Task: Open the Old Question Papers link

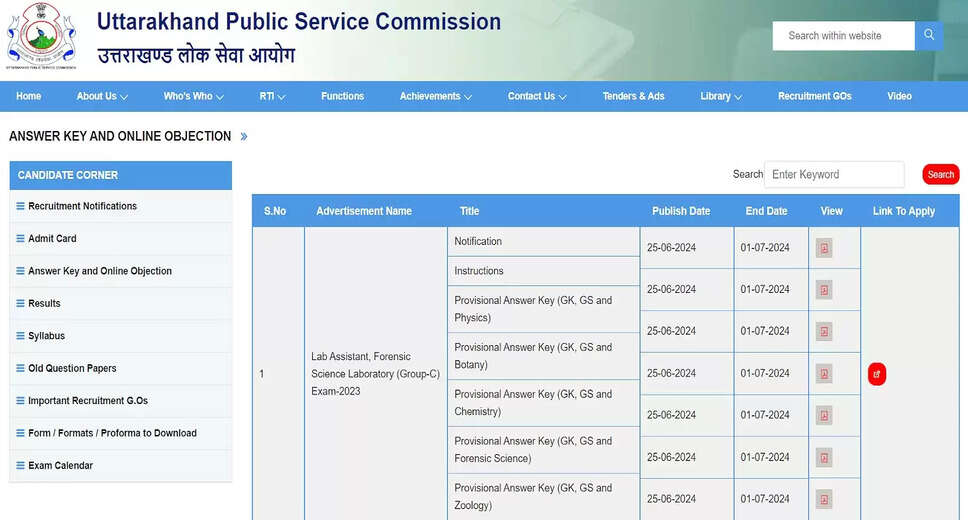Action: coord(72,368)
